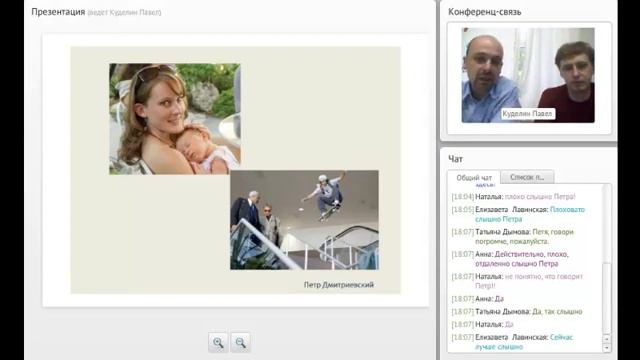Select Наталья message 'Да' at 18:07

(x=482, y=324)
